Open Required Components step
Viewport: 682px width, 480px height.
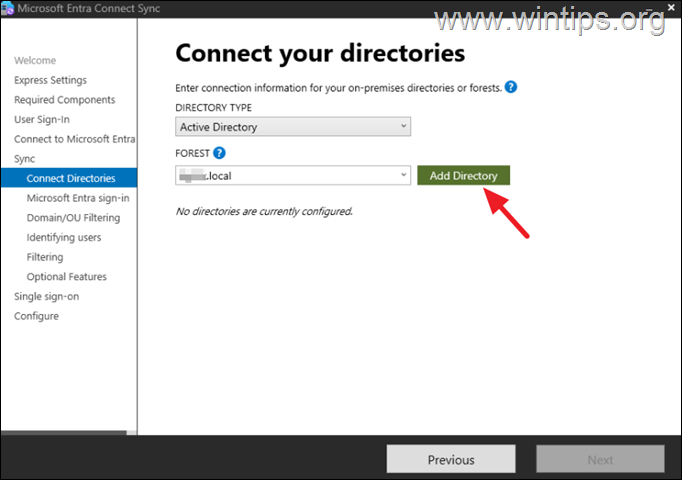click(x=64, y=100)
